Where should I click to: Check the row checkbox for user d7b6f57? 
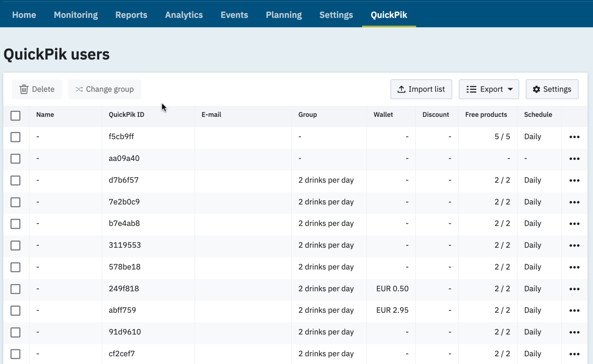[x=15, y=180]
